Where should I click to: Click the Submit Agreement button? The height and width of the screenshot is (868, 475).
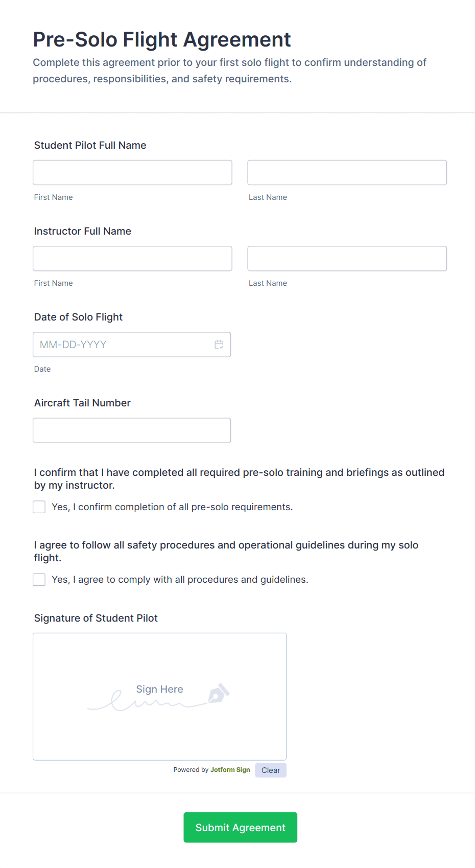click(240, 827)
